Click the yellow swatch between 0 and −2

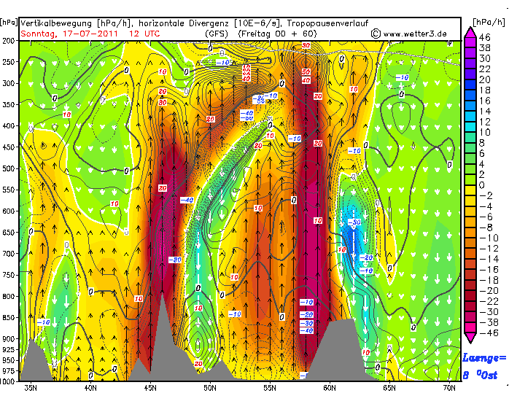point(470,190)
